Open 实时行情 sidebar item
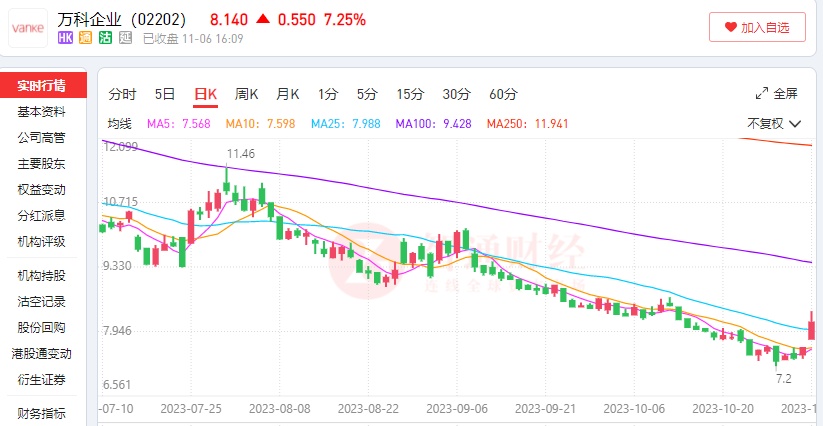Viewport: 823px width, 426px height. pos(42,86)
